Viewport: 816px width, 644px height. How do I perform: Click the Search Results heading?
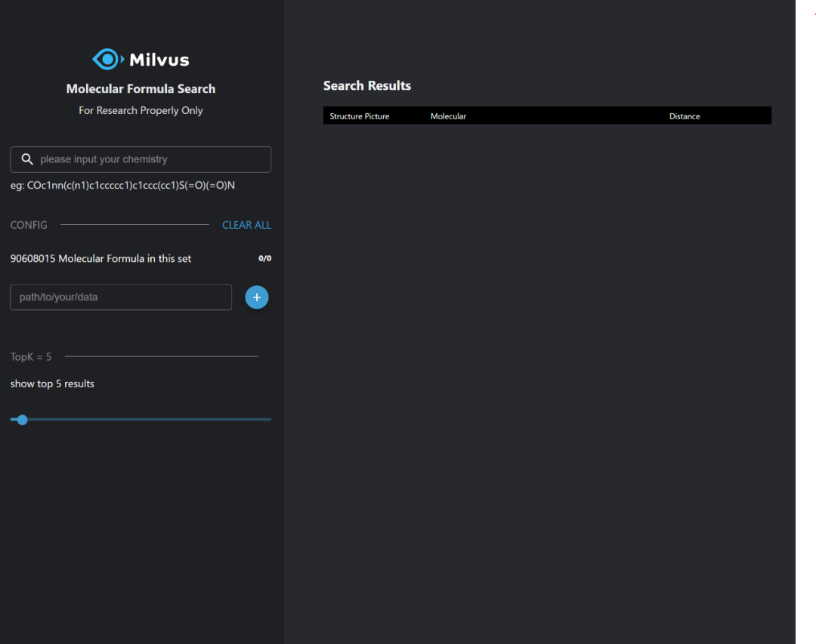tap(367, 86)
